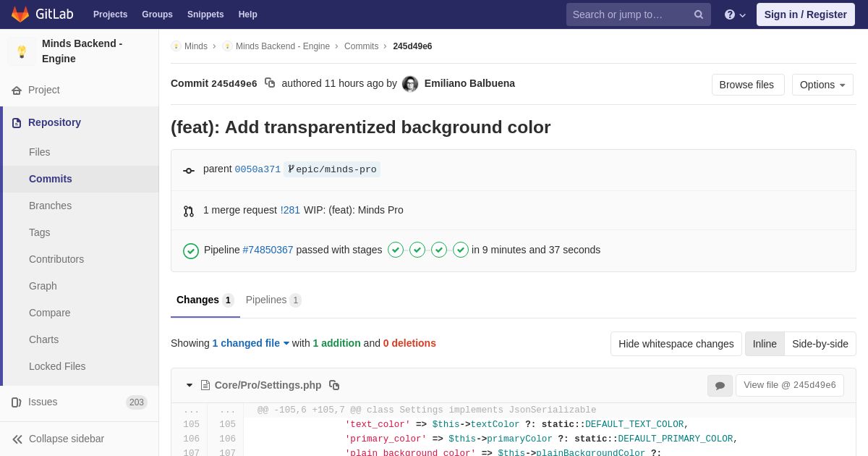Switch to the Pipelines tab
Screen dimensions: 868x456
tap(273, 300)
